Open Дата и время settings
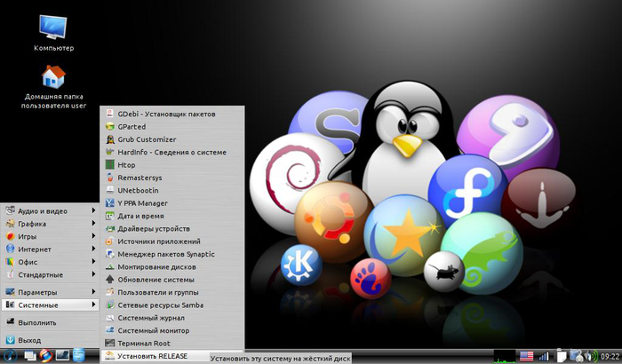622x364 pixels. pyautogui.click(x=171, y=216)
